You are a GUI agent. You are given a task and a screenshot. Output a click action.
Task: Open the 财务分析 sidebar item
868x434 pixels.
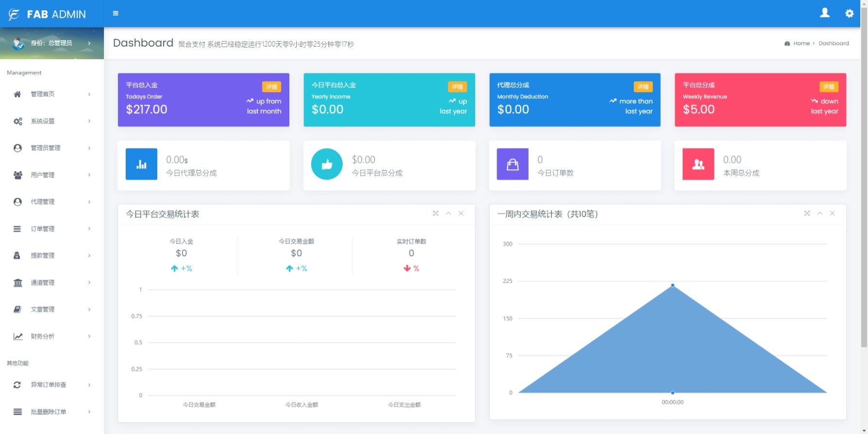52,337
